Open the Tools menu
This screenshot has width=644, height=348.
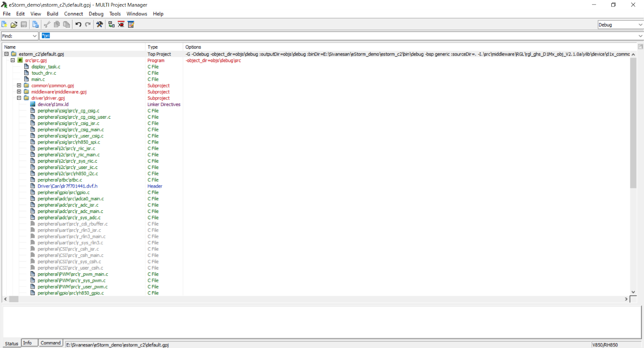[115, 14]
